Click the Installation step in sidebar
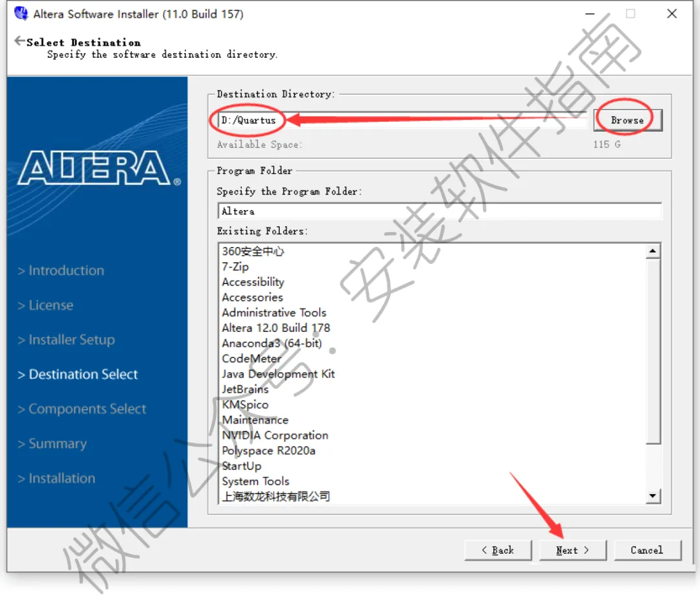This screenshot has width=700, height=605. pos(56,478)
